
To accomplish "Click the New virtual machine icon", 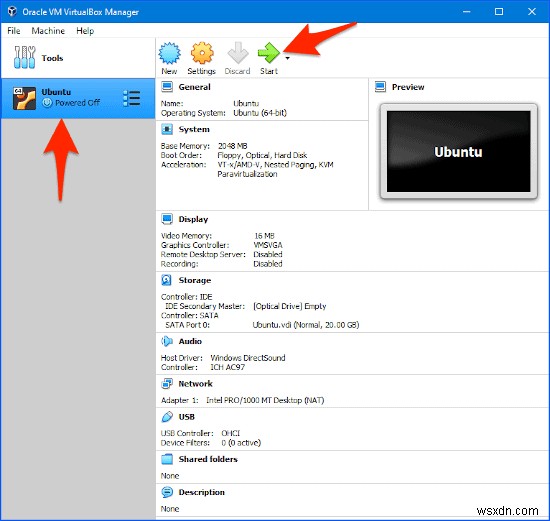I will [169, 53].
